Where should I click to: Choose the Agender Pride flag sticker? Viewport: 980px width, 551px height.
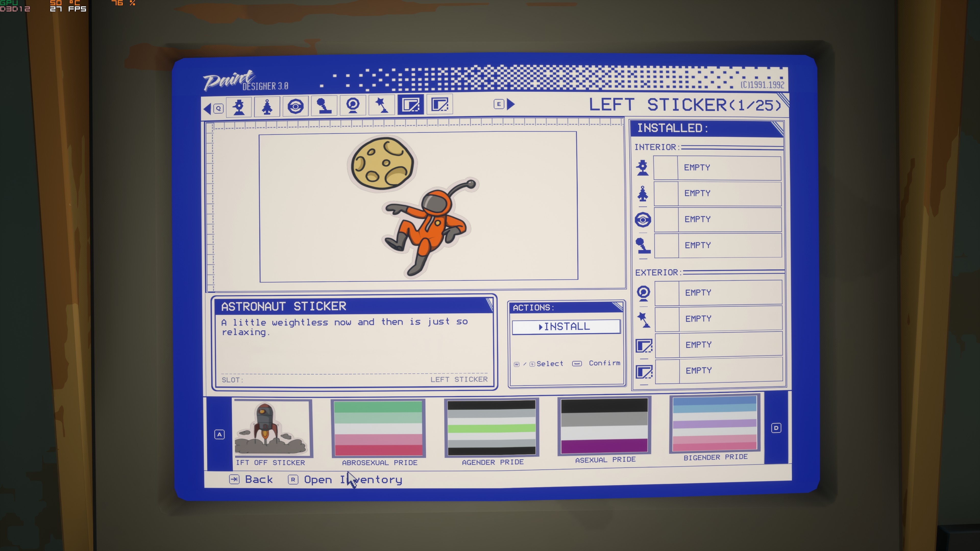coord(492,428)
